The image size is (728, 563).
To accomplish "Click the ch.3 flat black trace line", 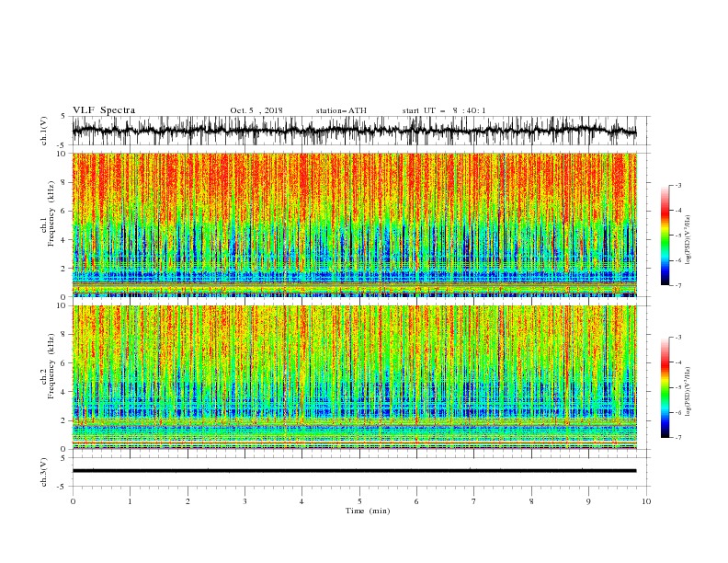I will (354, 471).
